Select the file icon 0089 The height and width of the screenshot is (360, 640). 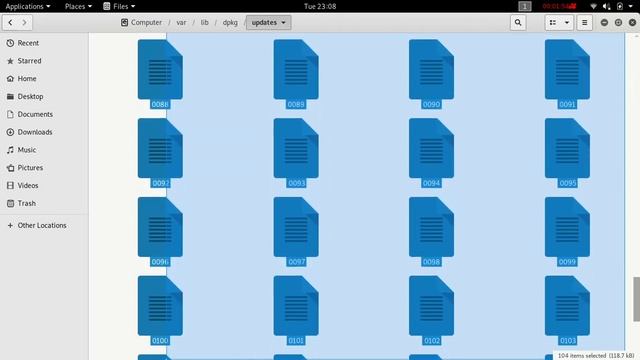click(x=296, y=69)
